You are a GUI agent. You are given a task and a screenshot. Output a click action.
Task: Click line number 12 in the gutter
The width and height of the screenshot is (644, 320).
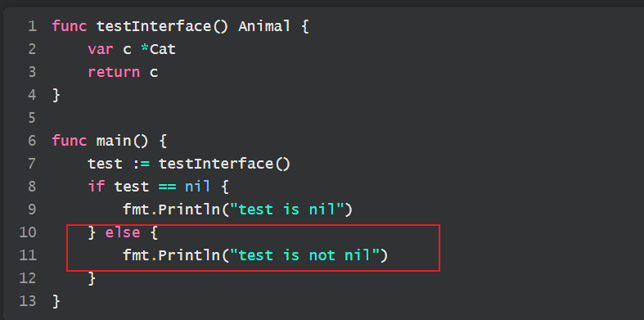[x=28, y=279]
